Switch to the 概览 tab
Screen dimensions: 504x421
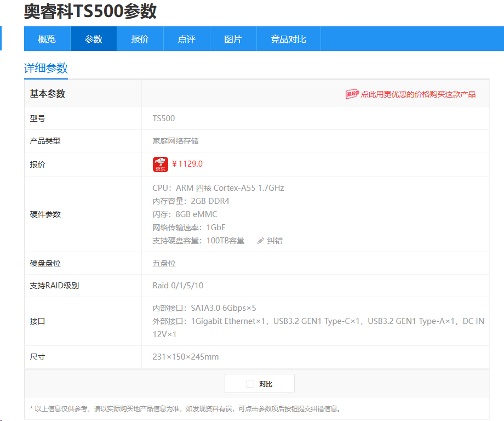point(47,39)
